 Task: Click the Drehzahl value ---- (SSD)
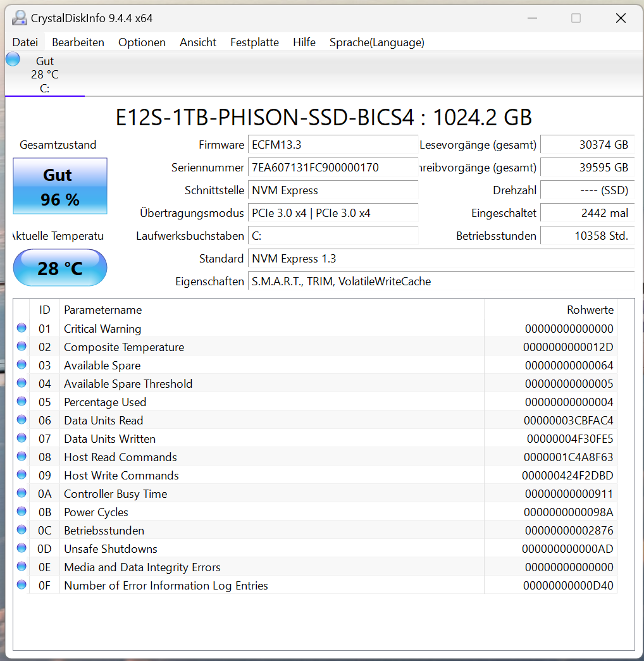(587, 190)
